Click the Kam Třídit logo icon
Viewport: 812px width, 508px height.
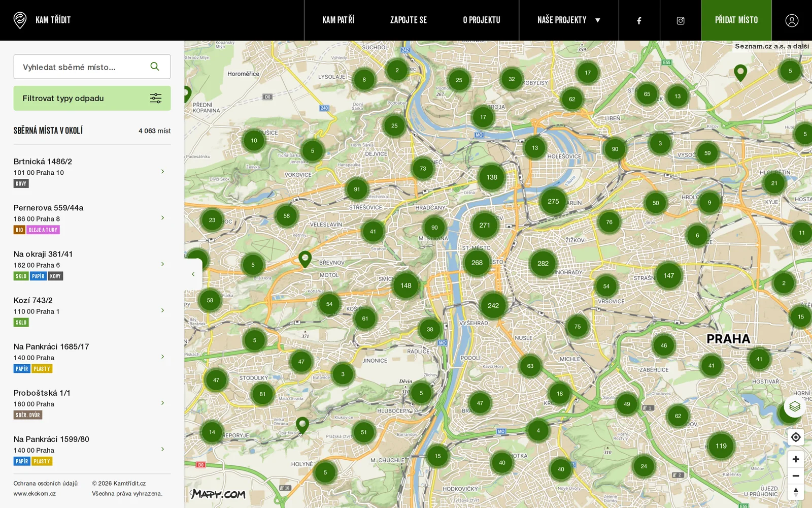20,20
